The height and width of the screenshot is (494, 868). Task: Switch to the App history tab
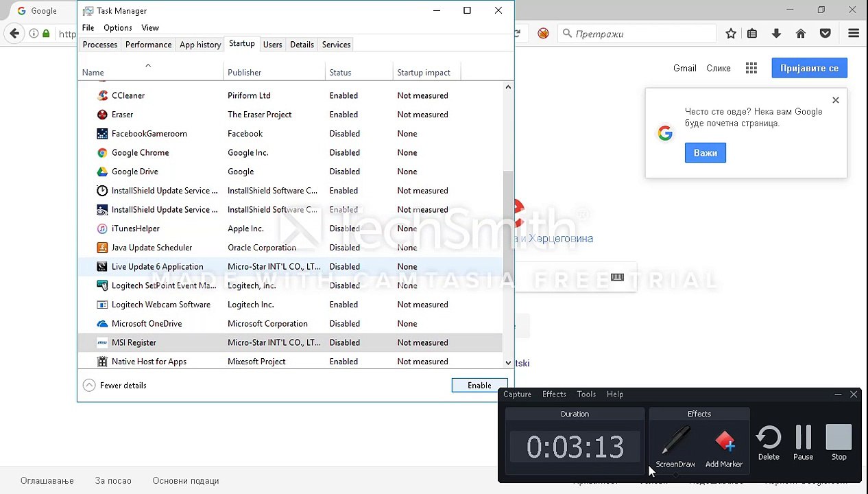coord(200,45)
